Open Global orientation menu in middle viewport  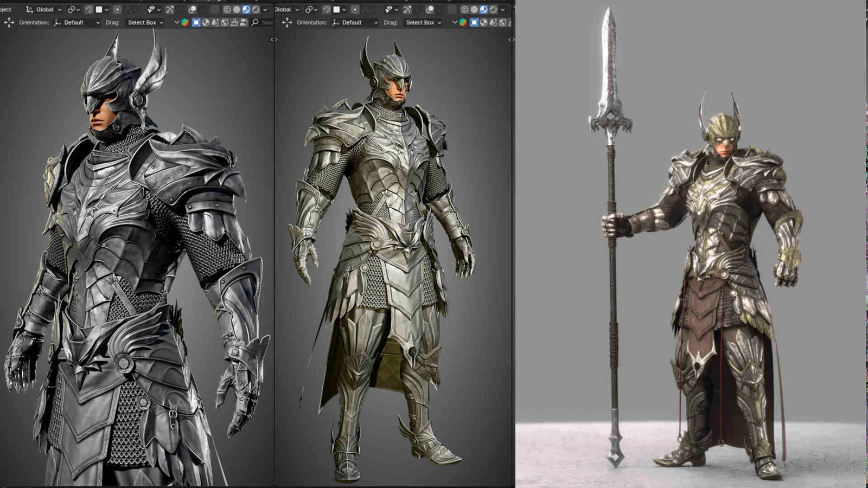287,9
